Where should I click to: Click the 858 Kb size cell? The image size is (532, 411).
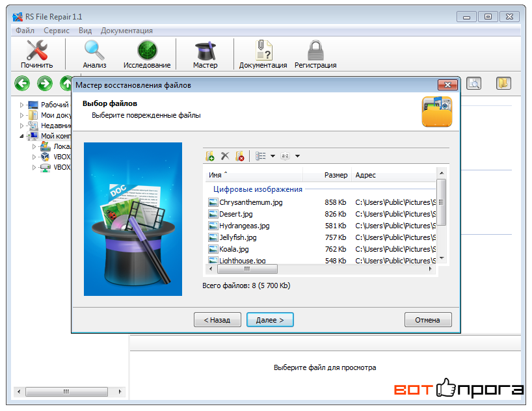pyautogui.click(x=335, y=203)
